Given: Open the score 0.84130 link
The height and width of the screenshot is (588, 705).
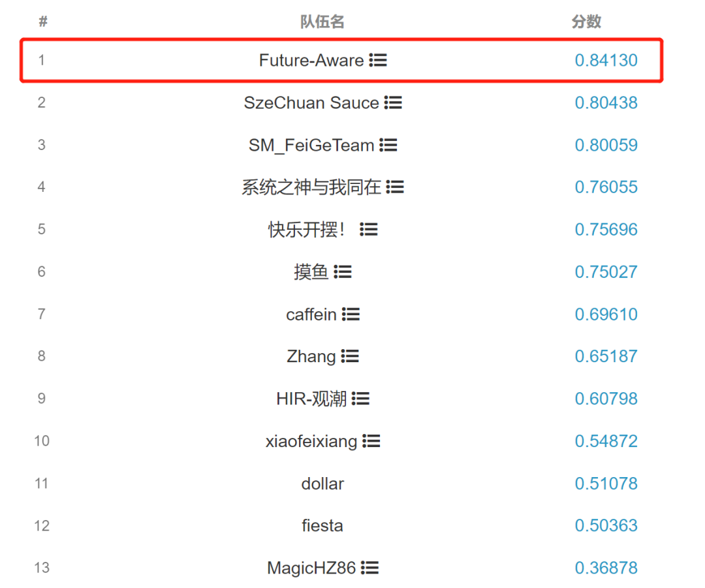Looking at the screenshot, I should tap(606, 60).
